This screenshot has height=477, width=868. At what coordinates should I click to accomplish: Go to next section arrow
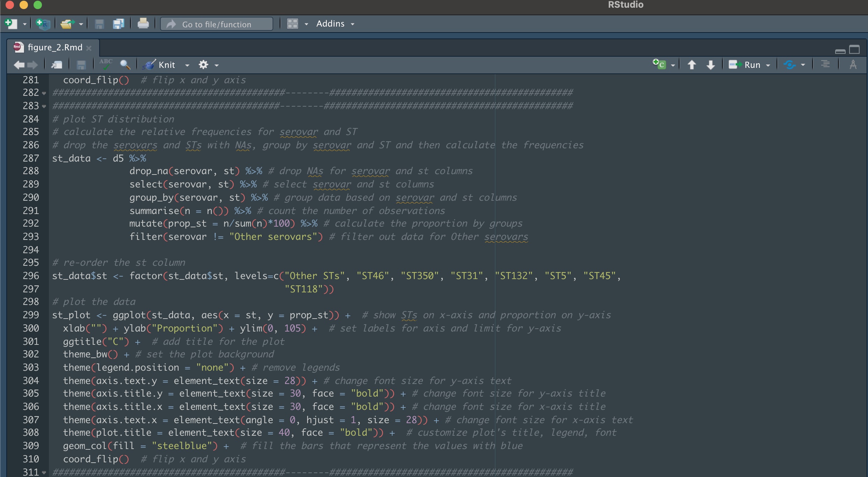tap(710, 65)
